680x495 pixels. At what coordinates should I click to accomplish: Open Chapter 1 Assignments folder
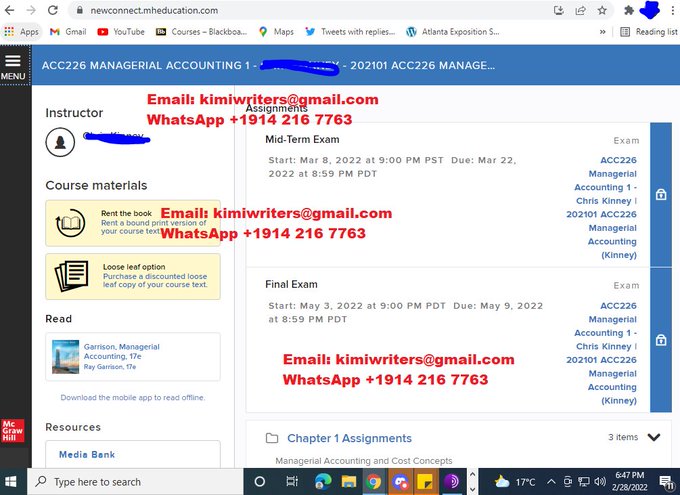pos(349,438)
